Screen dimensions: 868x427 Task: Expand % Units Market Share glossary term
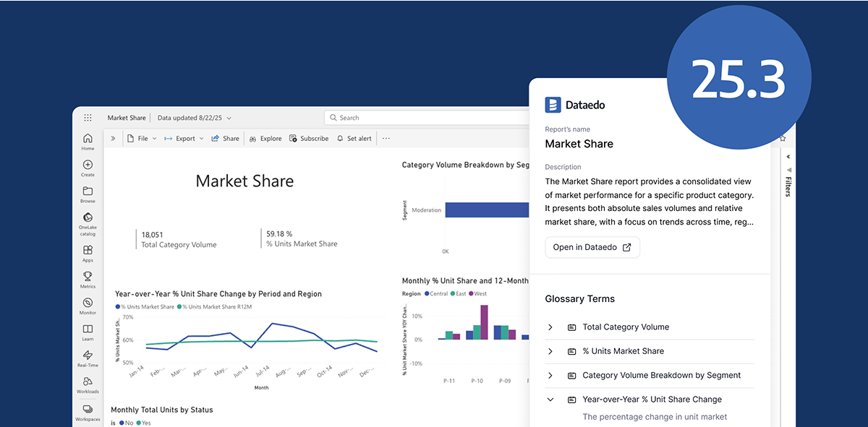tap(550, 351)
